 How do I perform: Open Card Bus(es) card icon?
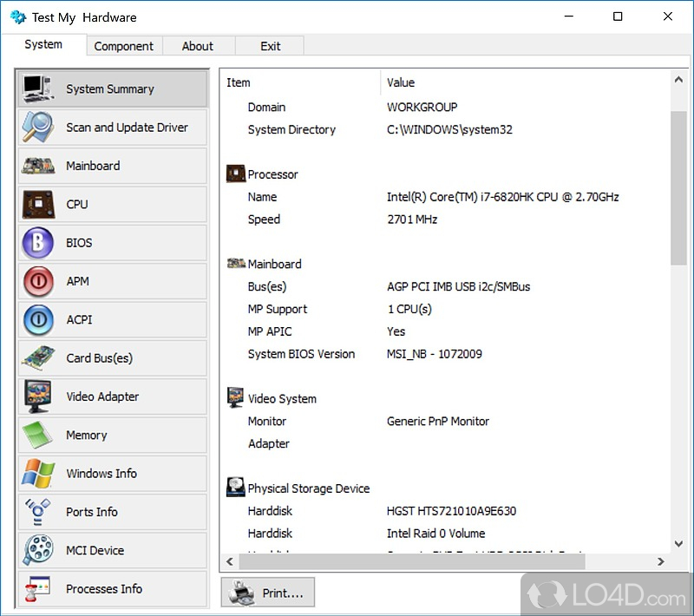click(x=38, y=358)
